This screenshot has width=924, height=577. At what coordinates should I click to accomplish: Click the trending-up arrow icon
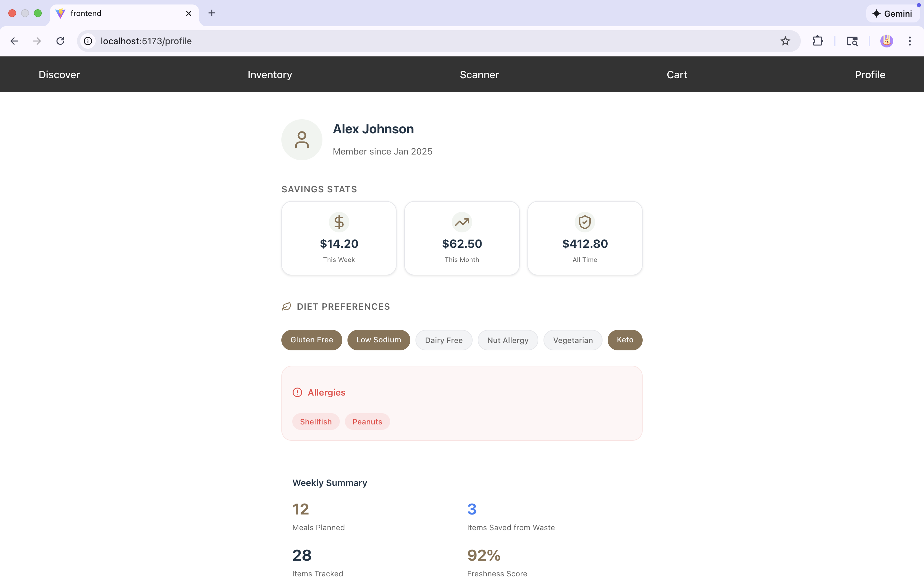click(462, 222)
